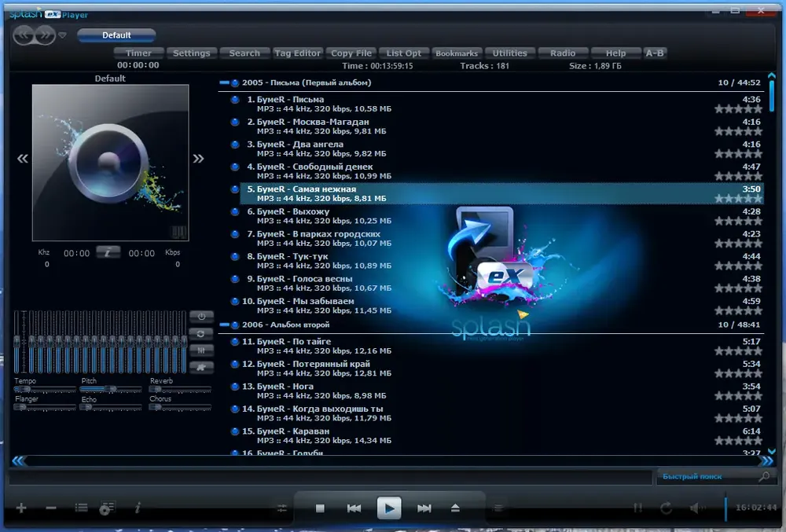Click the play button in transport bar
Screen dimensions: 786x532
pos(389,508)
